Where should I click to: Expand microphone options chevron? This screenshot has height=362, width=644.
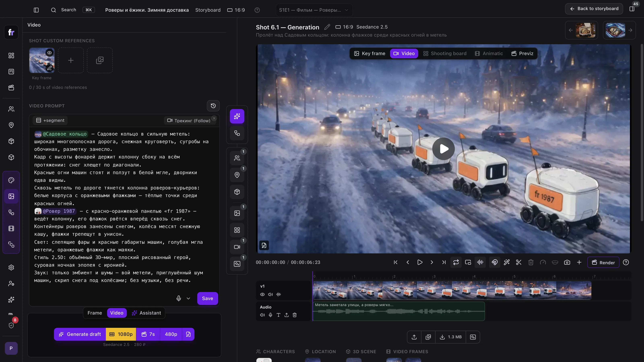coord(188,298)
